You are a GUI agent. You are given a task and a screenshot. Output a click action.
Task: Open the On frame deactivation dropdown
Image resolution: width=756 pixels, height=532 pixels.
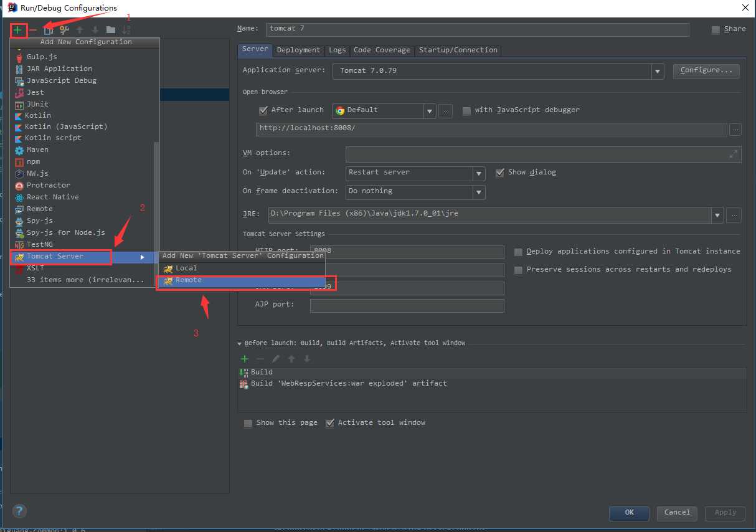(479, 192)
